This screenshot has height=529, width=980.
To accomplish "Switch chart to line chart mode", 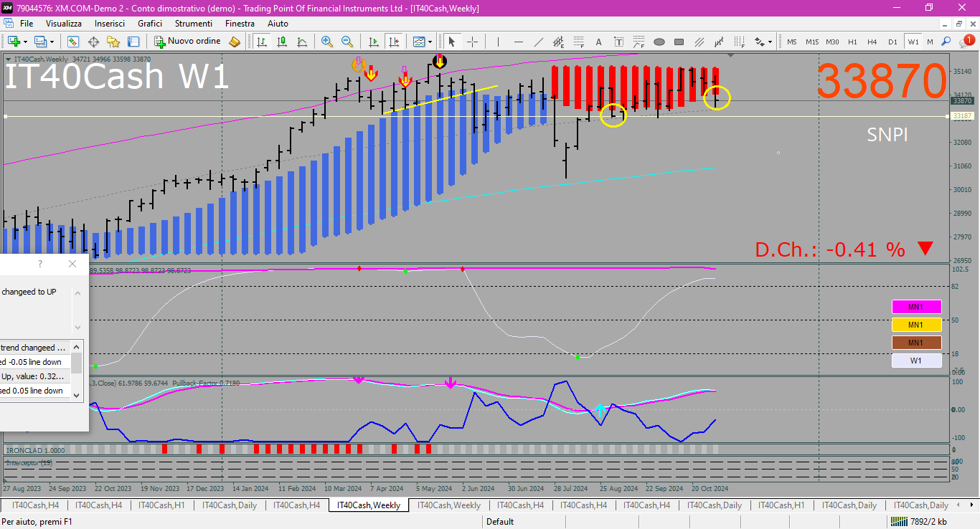I will click(302, 42).
